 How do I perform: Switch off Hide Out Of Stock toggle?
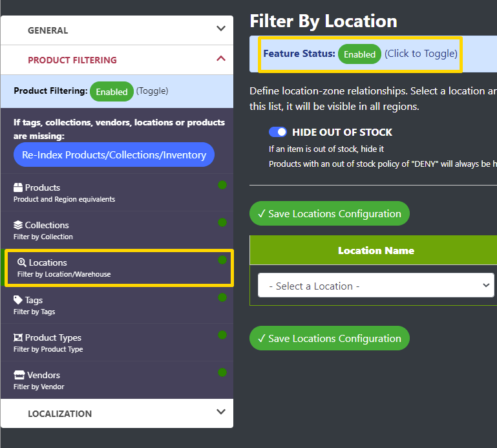(x=278, y=132)
